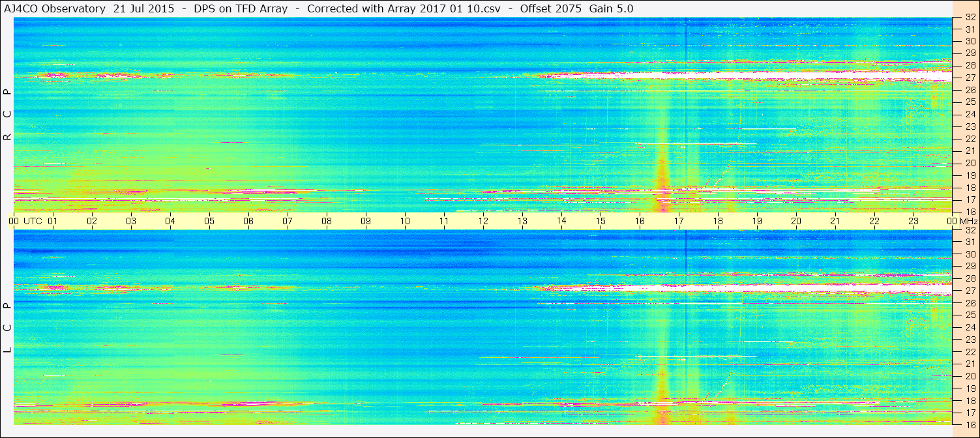Click the 12 UTC hour marker
Screen dimensions: 980x438
[x=483, y=221]
